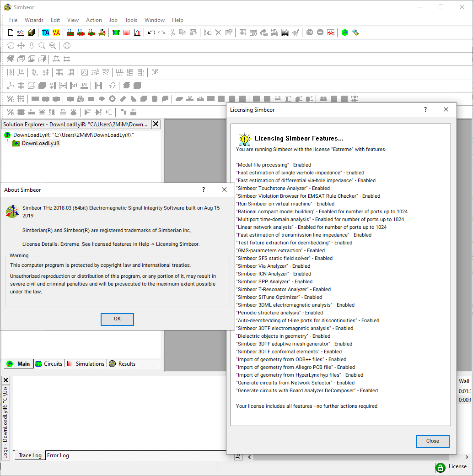473x476 pixels.
Task: Open the Touchstone Analyzer (TA) tool
Action: coord(46,32)
